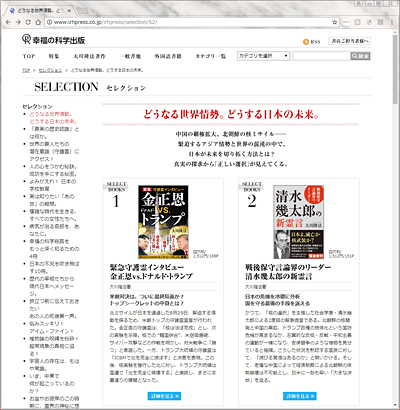Open title 緊急守護霊インタビュー 金正恩vs.ドナルド・トランプ

click(152, 272)
